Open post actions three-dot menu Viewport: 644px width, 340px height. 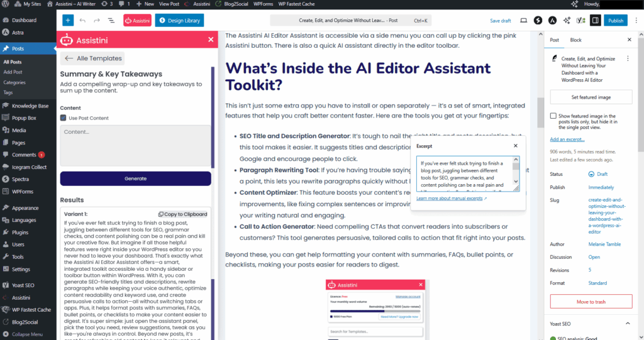click(628, 58)
